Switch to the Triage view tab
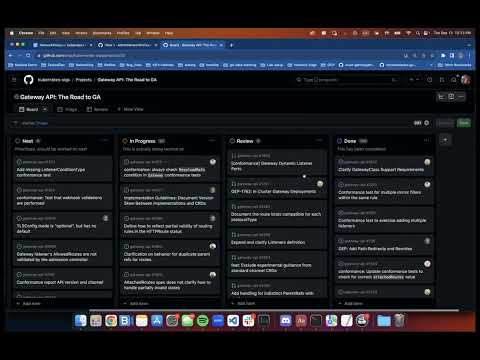Screen dimensions: 480x360 pos(67,109)
